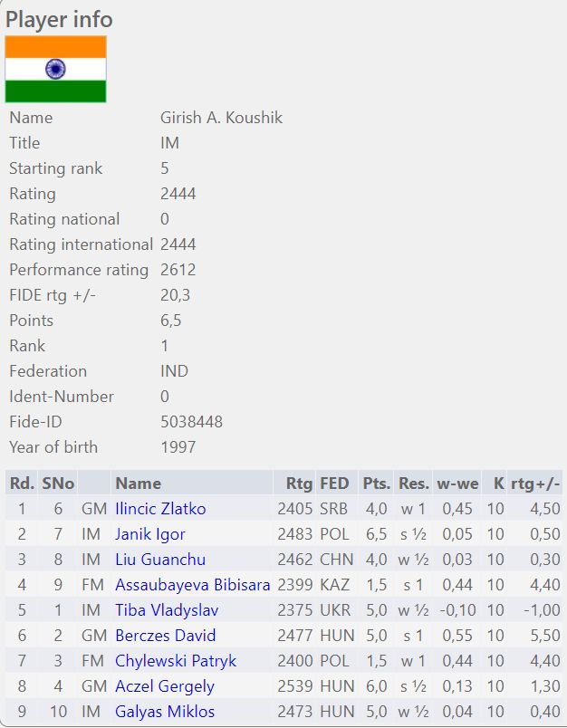Click the Fide-ID value 5038448
The height and width of the screenshot is (728, 567).
pos(191,422)
